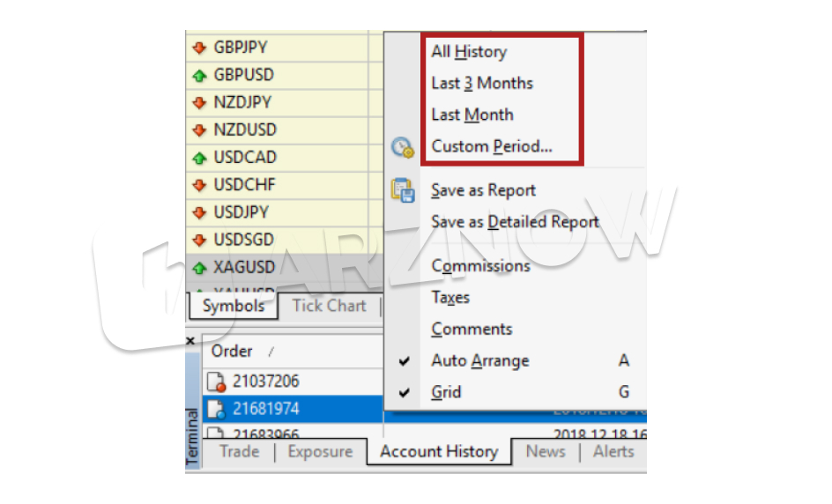The width and height of the screenshot is (832, 504).
Task: Sort by the Order column header
Action: [293, 352]
